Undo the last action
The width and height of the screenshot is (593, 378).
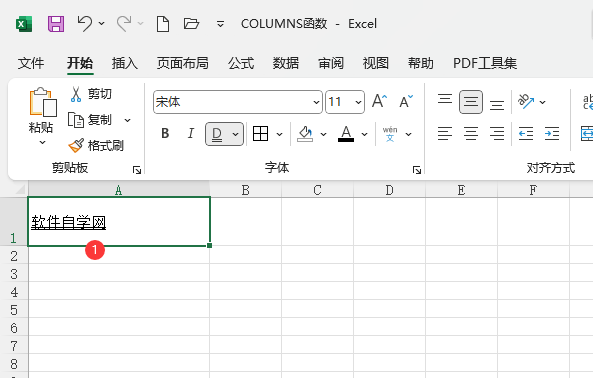(85, 23)
